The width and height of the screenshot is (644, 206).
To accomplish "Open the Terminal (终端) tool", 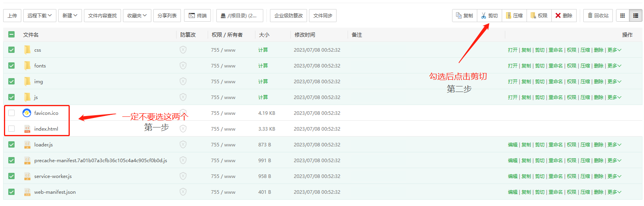I will point(197,16).
